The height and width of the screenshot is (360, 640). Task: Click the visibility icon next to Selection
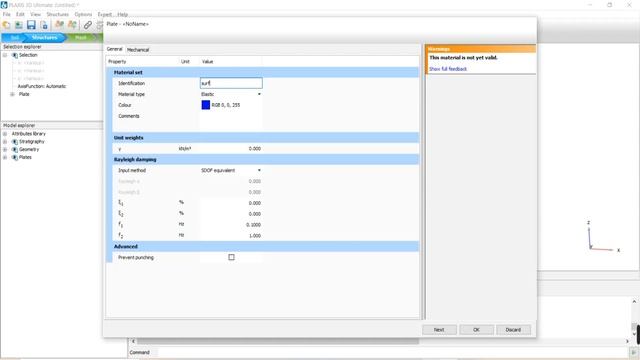coord(15,55)
